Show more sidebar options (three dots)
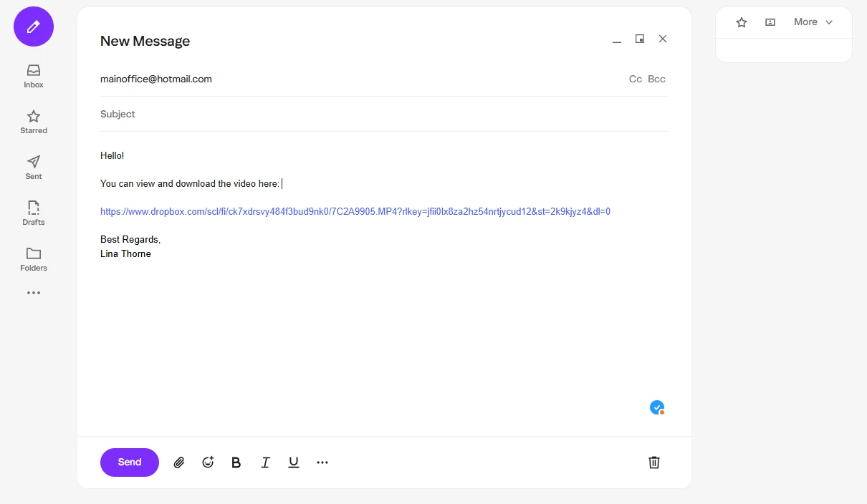Viewport: 867px width, 504px height. (x=34, y=293)
